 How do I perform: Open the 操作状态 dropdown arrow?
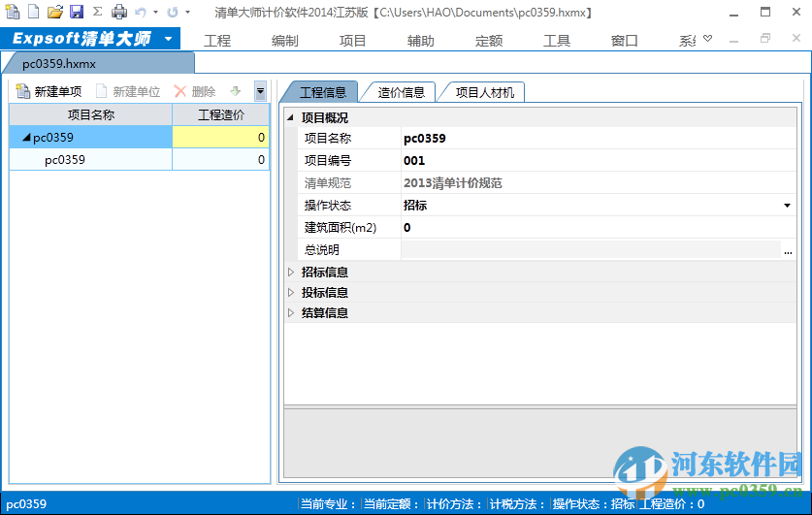pos(787,206)
